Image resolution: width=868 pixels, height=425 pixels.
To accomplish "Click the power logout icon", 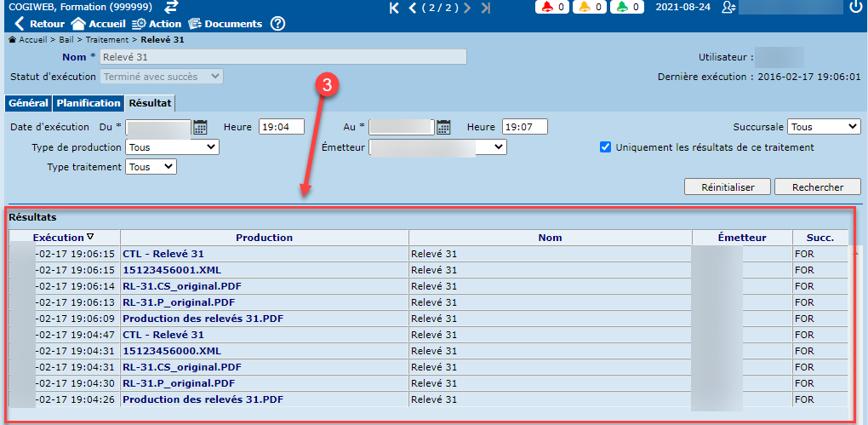I will (855, 8).
